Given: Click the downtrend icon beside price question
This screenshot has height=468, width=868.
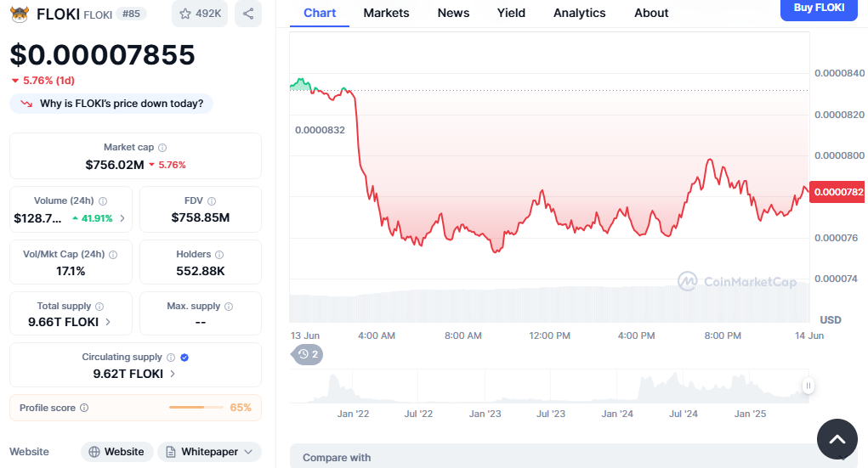Looking at the screenshot, I should click(x=26, y=104).
